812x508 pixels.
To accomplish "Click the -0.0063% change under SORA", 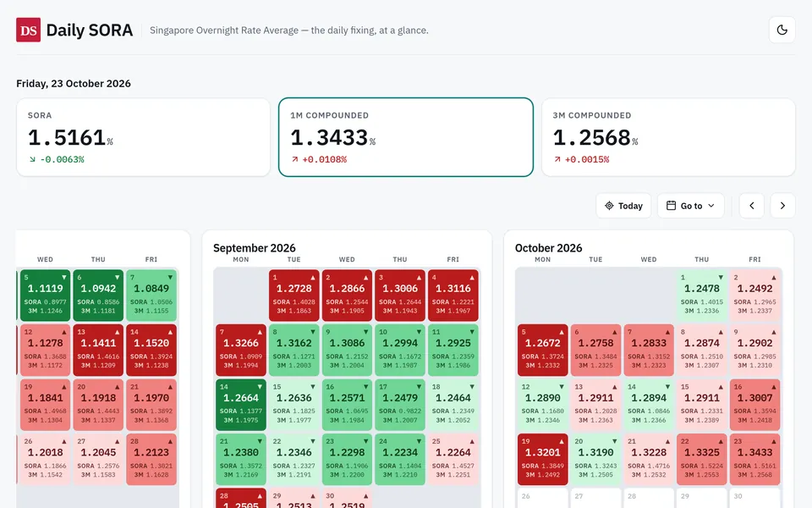I will click(x=57, y=160).
